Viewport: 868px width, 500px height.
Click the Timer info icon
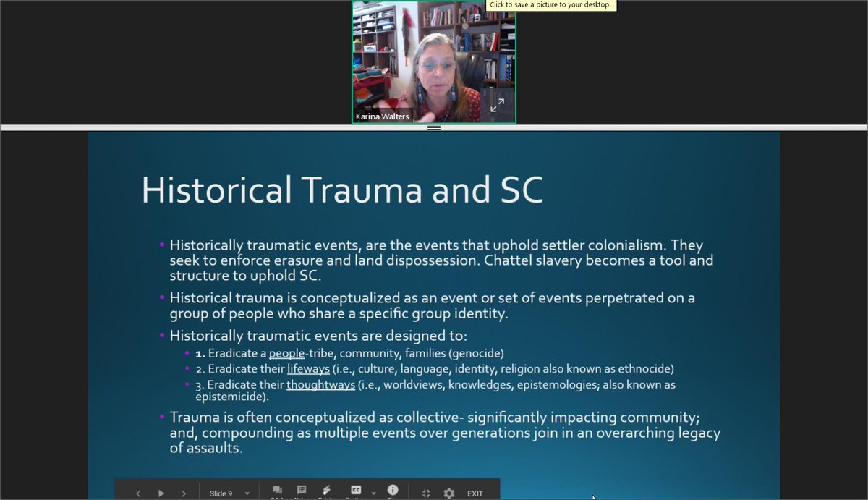(393, 492)
